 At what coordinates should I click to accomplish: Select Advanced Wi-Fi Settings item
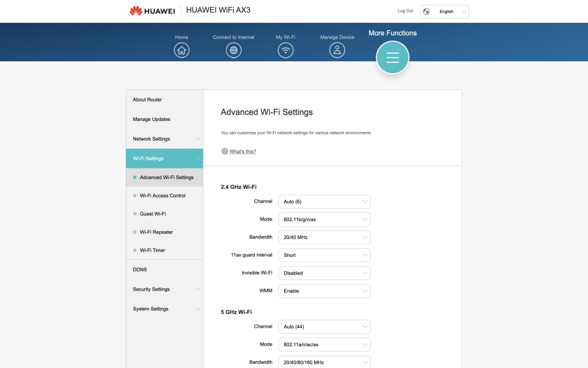165,177
